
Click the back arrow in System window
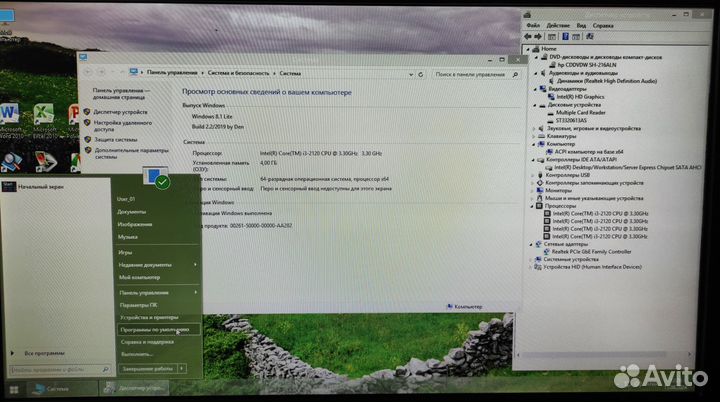tap(88, 72)
